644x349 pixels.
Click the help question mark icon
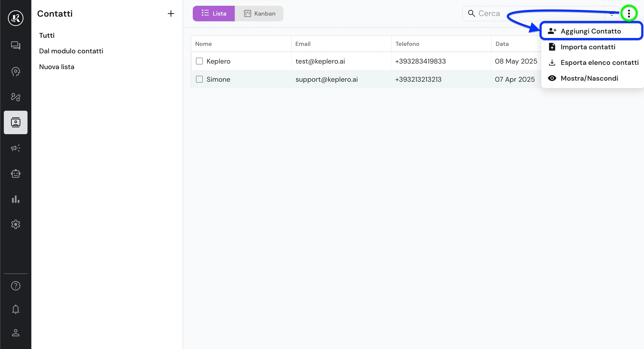pos(16,285)
